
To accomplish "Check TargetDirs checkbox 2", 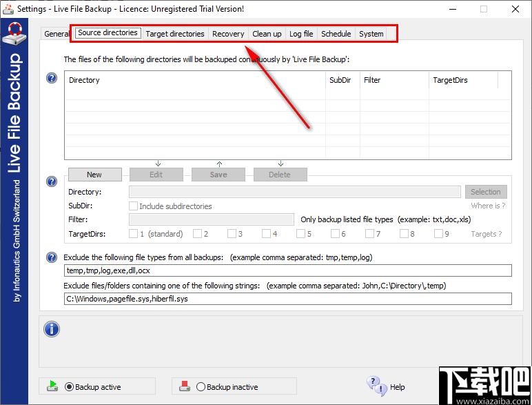I will pyautogui.click(x=197, y=233).
